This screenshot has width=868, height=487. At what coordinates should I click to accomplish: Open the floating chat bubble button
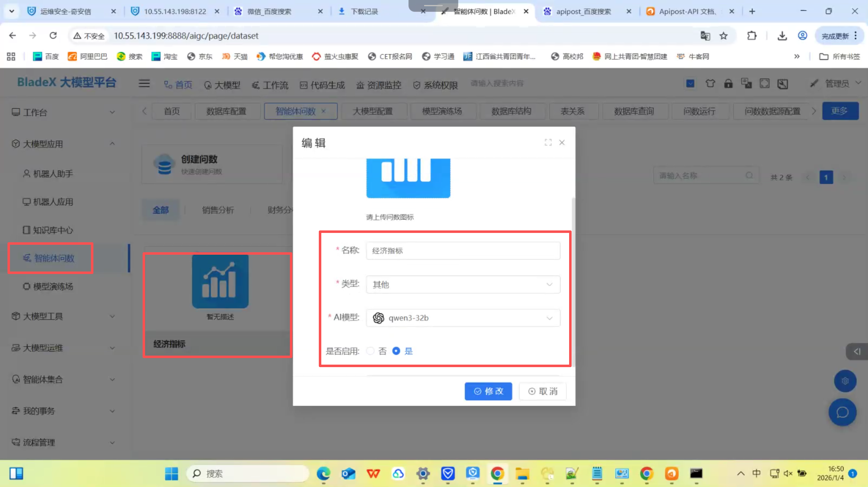842,412
